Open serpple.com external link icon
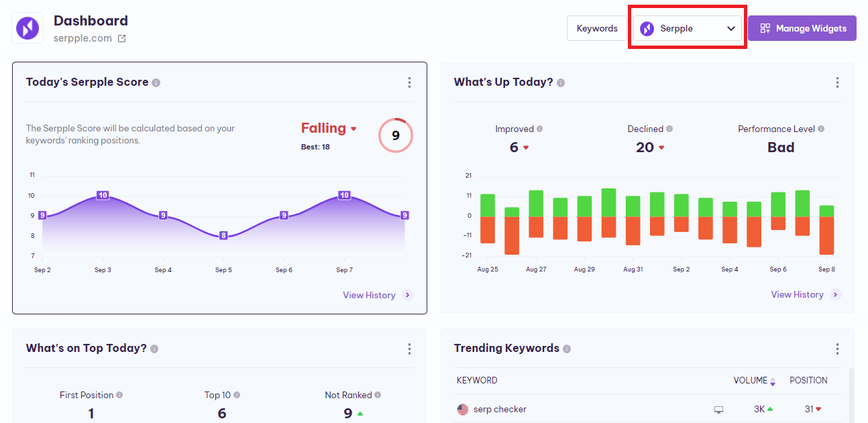The image size is (868, 423). pos(122,38)
